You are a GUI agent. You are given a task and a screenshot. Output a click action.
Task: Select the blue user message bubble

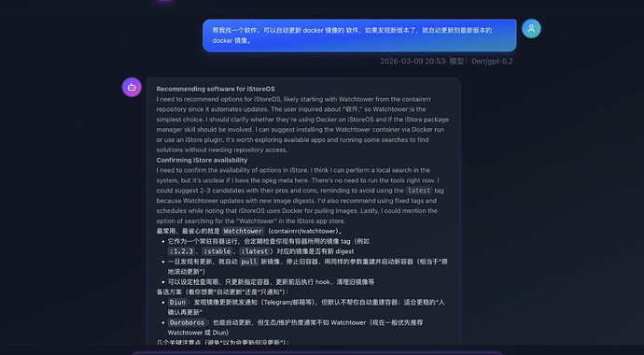(x=359, y=35)
